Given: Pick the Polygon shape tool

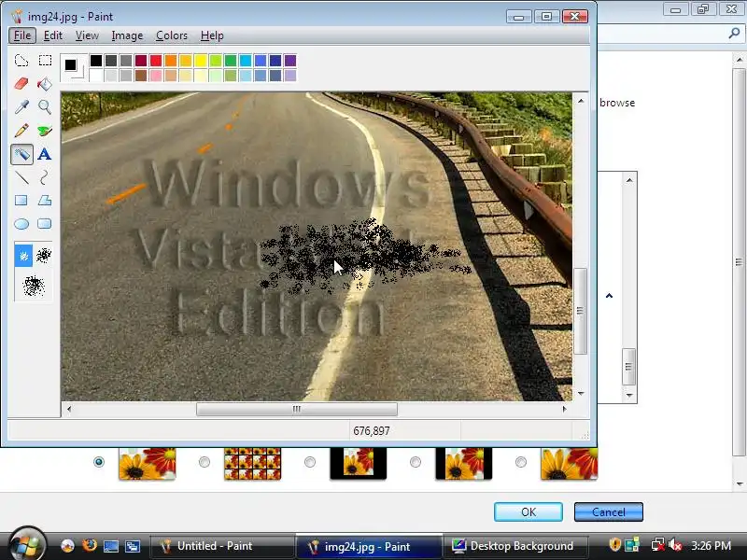Looking at the screenshot, I should [x=45, y=201].
